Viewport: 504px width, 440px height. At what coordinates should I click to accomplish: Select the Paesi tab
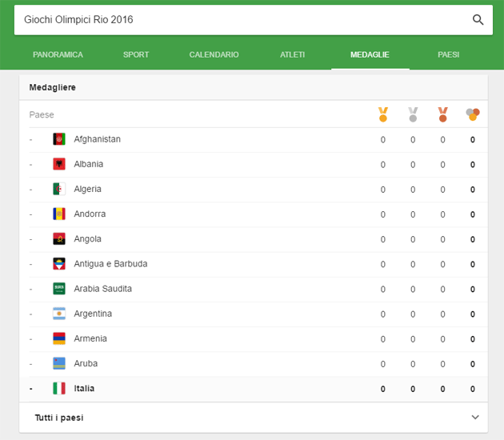click(x=448, y=55)
